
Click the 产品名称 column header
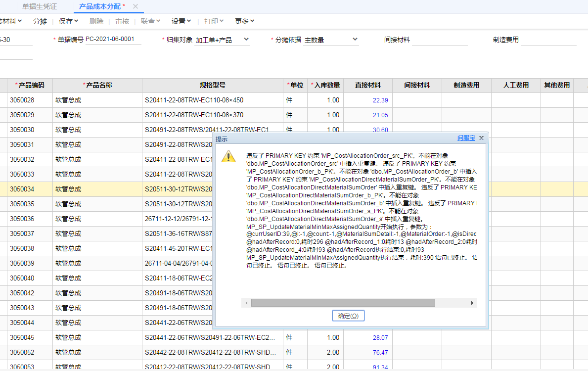point(97,86)
